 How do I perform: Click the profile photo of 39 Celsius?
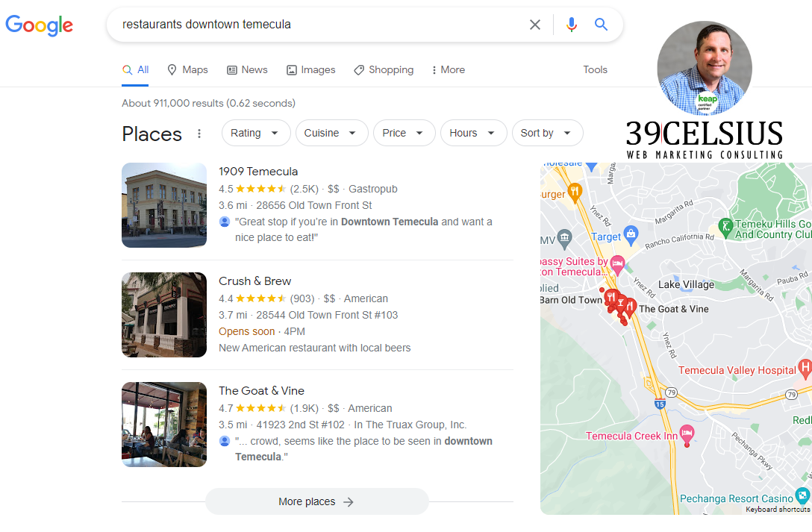click(705, 68)
